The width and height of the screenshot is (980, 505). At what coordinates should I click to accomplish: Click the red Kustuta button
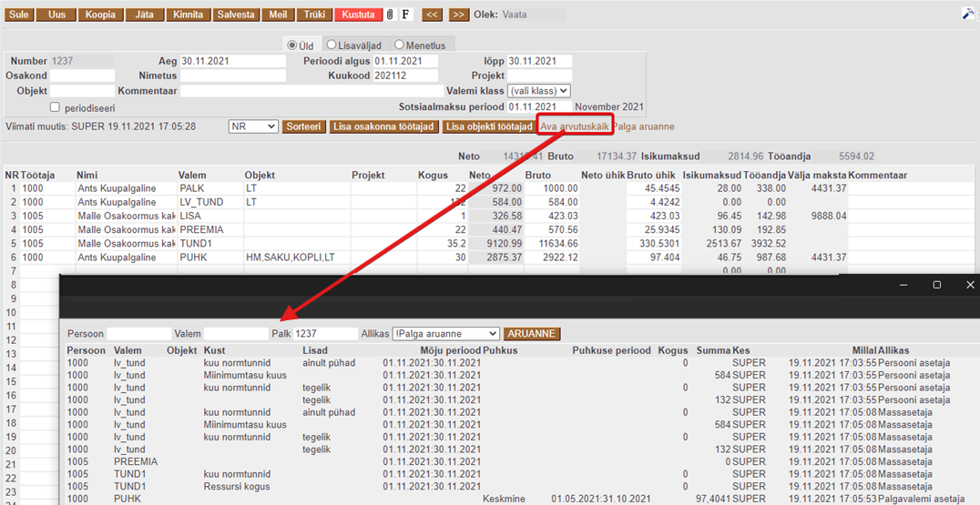358,15
